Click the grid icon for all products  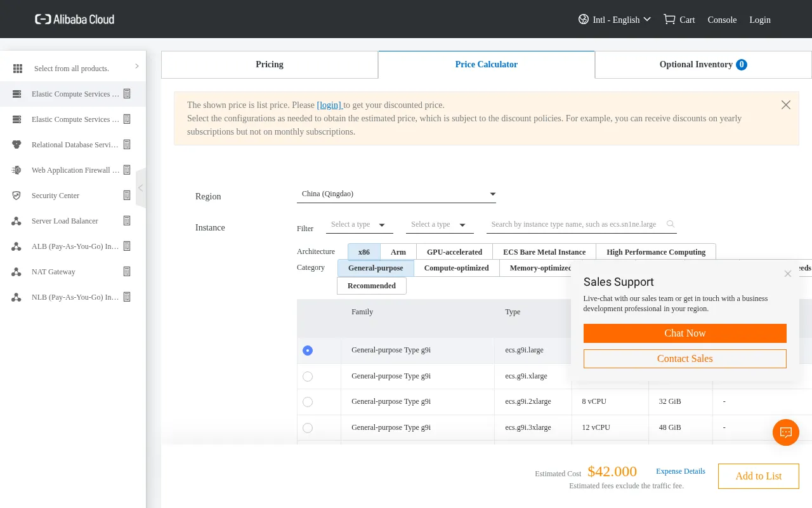tap(18, 69)
